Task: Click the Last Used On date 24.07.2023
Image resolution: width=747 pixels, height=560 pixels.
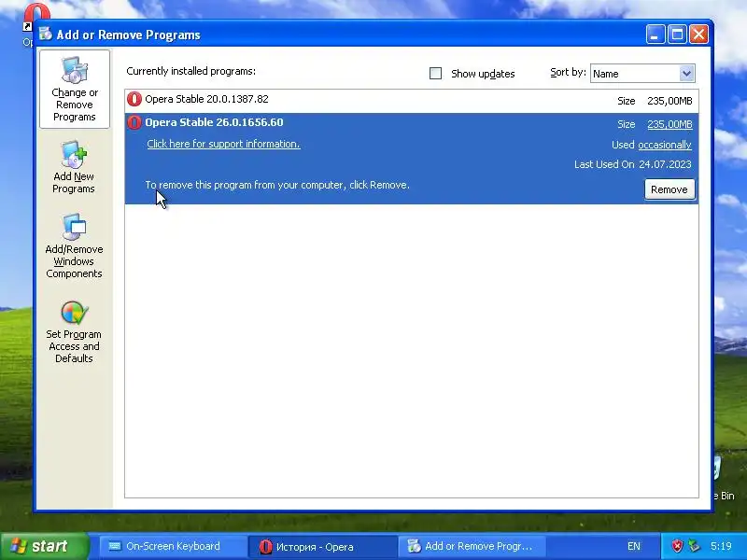Action: (665, 164)
